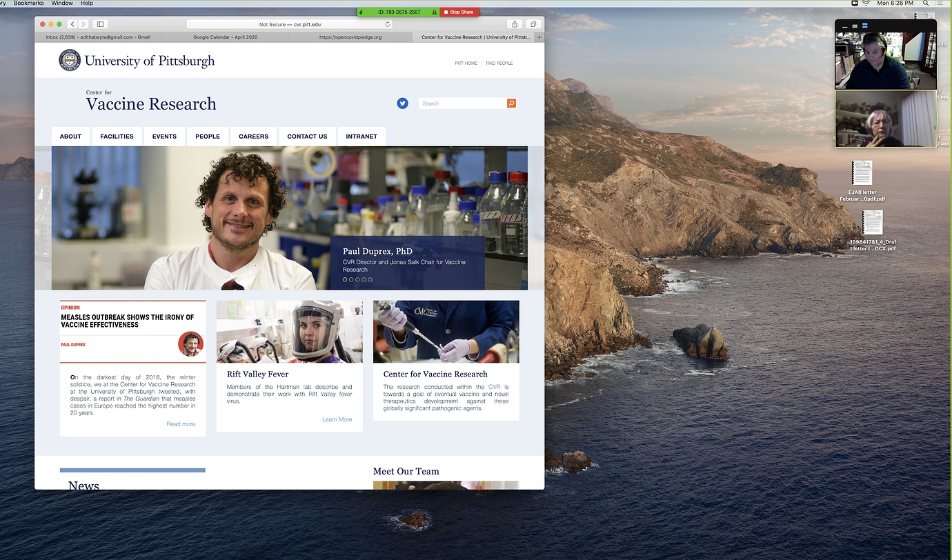The width and height of the screenshot is (952, 560).
Task: Minimize the Zoom video panel strip
Action: pos(844,26)
